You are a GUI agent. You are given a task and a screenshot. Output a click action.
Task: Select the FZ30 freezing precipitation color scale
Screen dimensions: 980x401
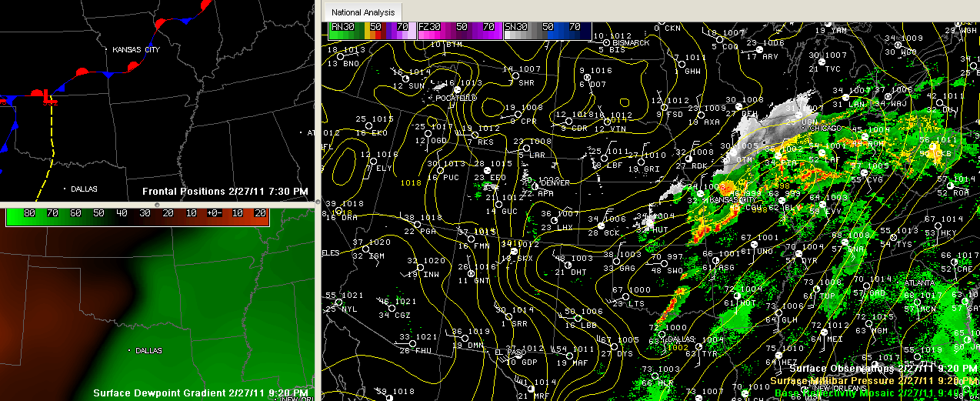click(x=459, y=31)
